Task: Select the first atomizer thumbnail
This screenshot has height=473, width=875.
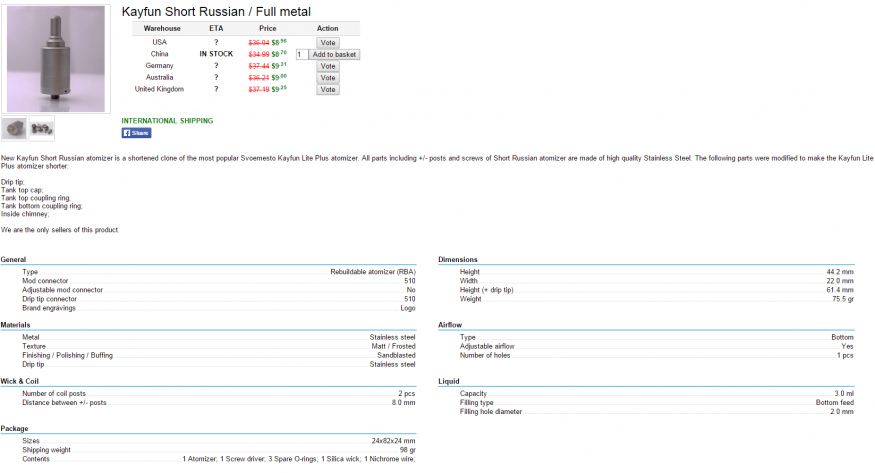Action: 14,129
